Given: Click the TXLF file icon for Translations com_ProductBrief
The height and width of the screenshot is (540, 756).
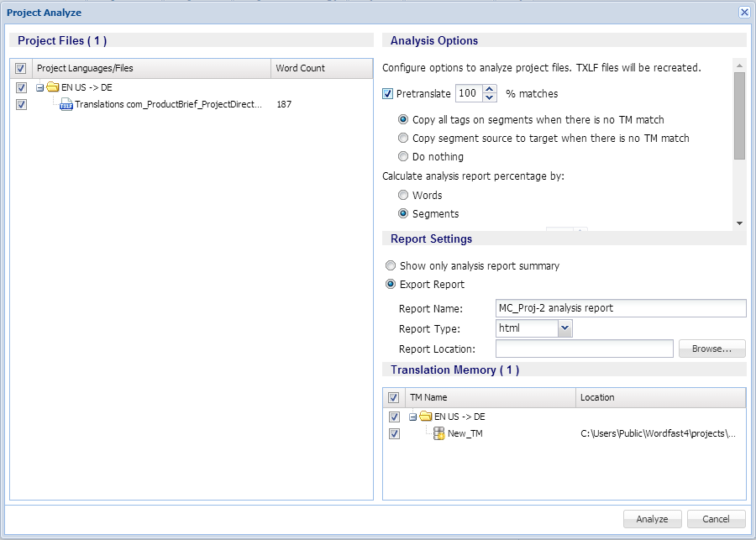Looking at the screenshot, I should [66, 105].
